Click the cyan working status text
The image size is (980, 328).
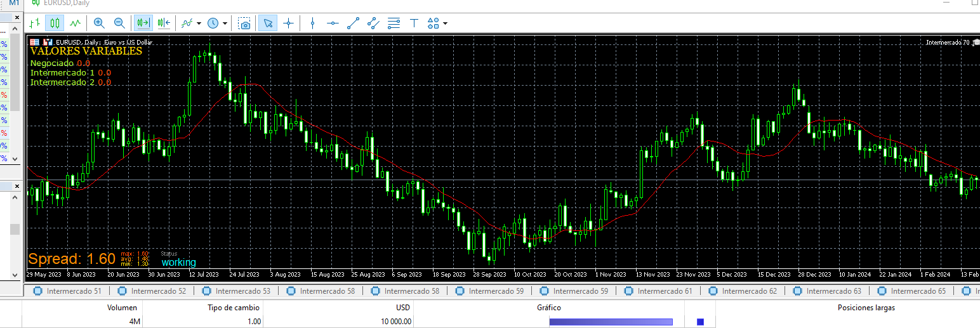coord(179,263)
